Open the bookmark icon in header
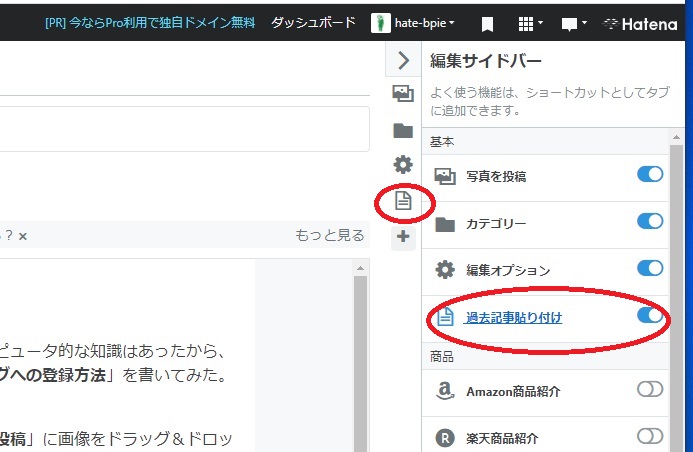This screenshot has height=452, width=693. (487, 24)
